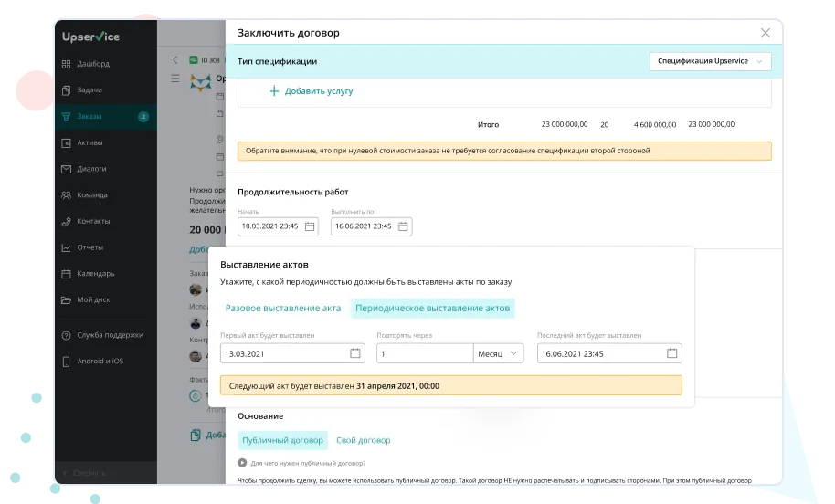Viewport: 835px width, 504px height.
Task: Click the plus icon beside Добавить услугу
Action: [274, 91]
